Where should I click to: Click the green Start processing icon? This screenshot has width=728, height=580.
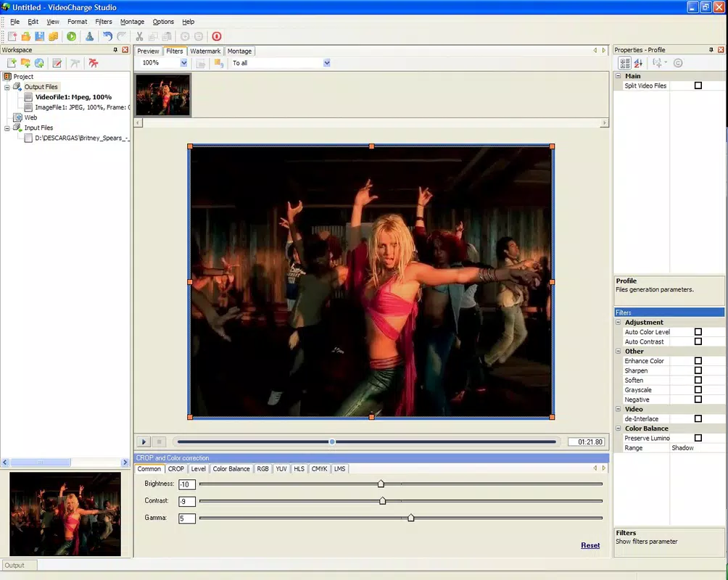point(72,36)
